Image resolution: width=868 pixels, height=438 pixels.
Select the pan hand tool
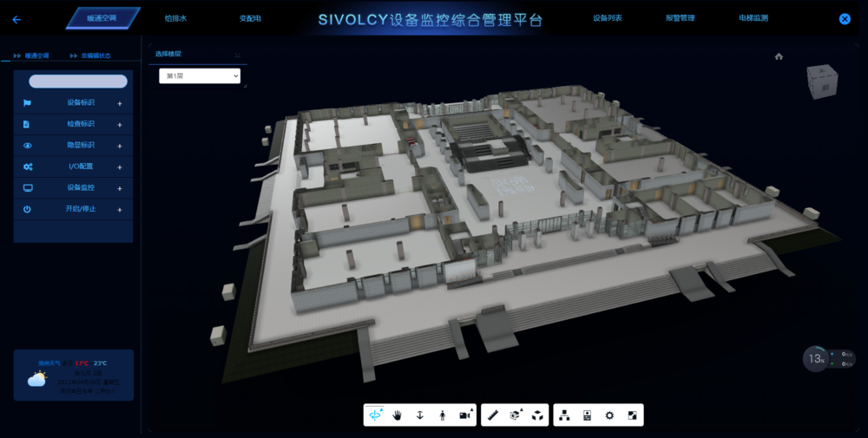pyautogui.click(x=397, y=415)
